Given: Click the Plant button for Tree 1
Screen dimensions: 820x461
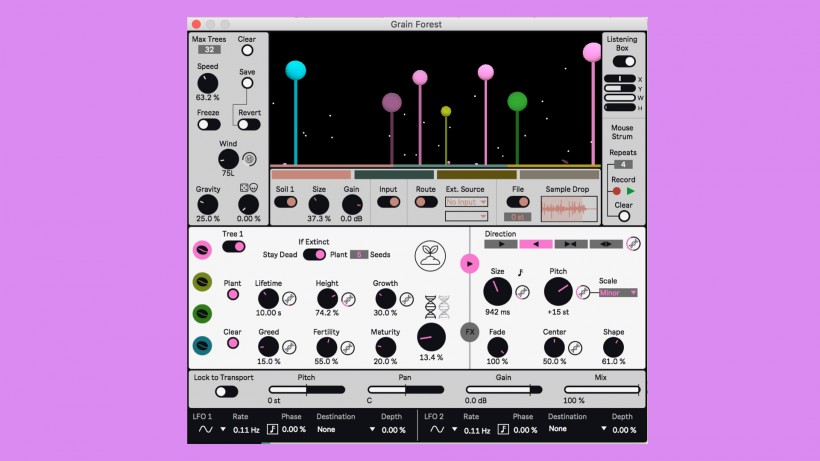Looking at the screenshot, I should pyautogui.click(x=233, y=295).
